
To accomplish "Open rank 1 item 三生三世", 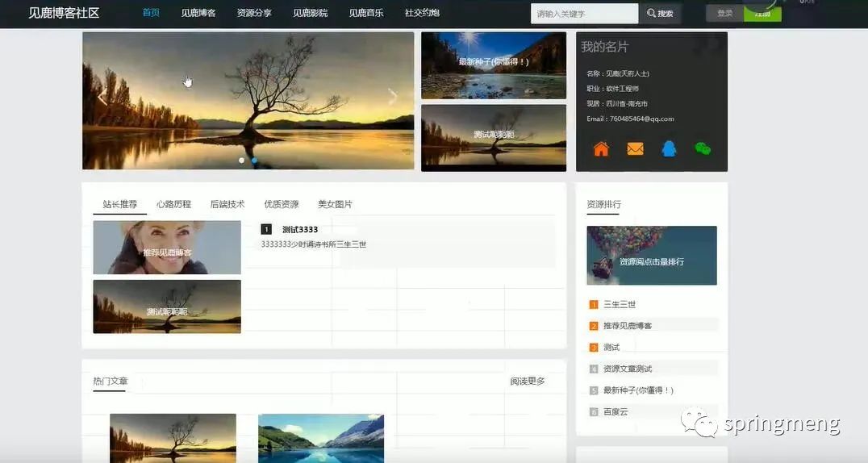I will [620, 304].
